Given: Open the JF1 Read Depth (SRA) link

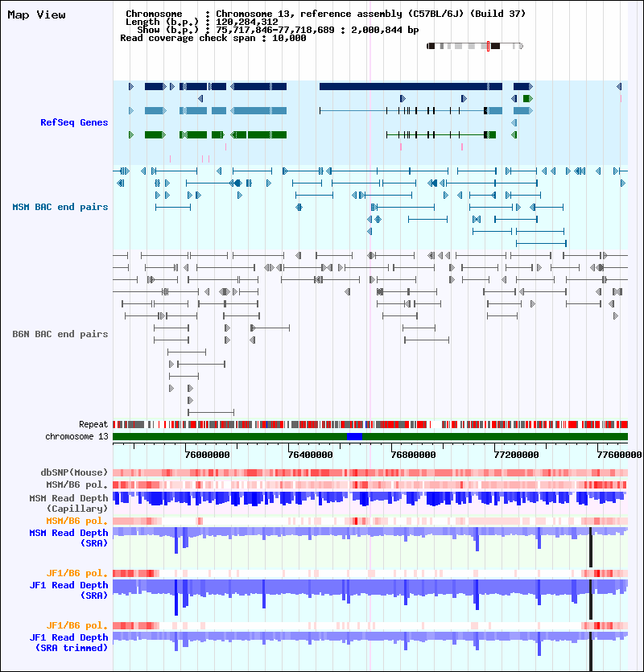Looking at the screenshot, I should (x=68, y=590).
